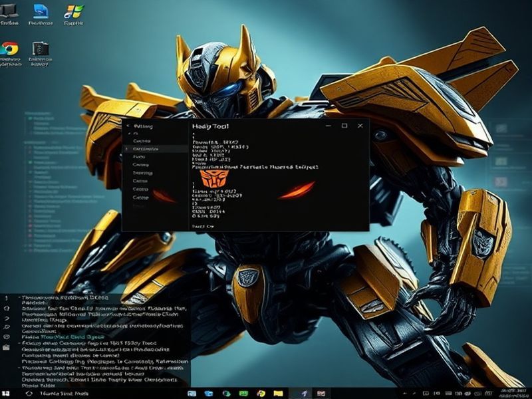Viewport: 532px width, 399px height.
Task: Open the computer monitor desktop shortcut
Action: [9, 13]
